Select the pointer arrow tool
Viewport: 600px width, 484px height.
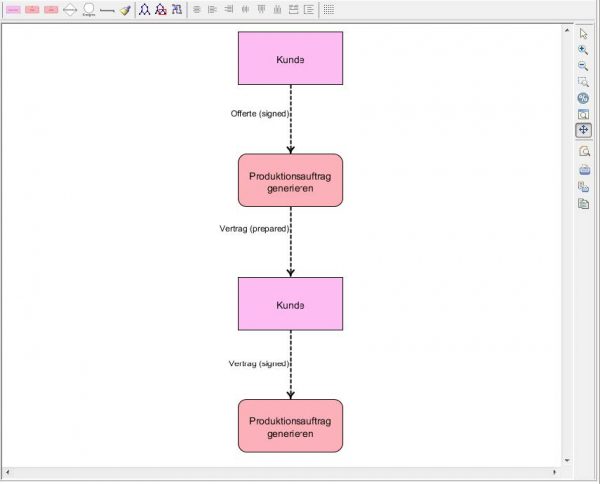pos(583,34)
